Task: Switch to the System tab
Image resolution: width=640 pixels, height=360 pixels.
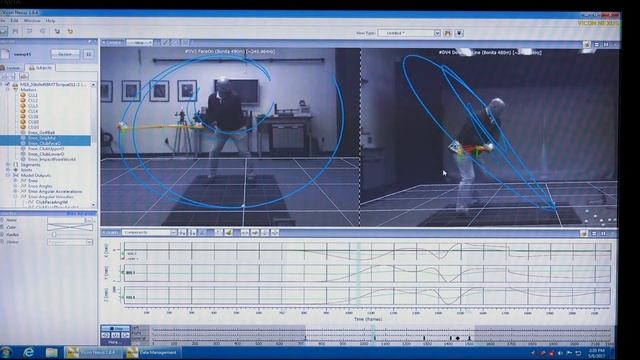Action: 11,68
